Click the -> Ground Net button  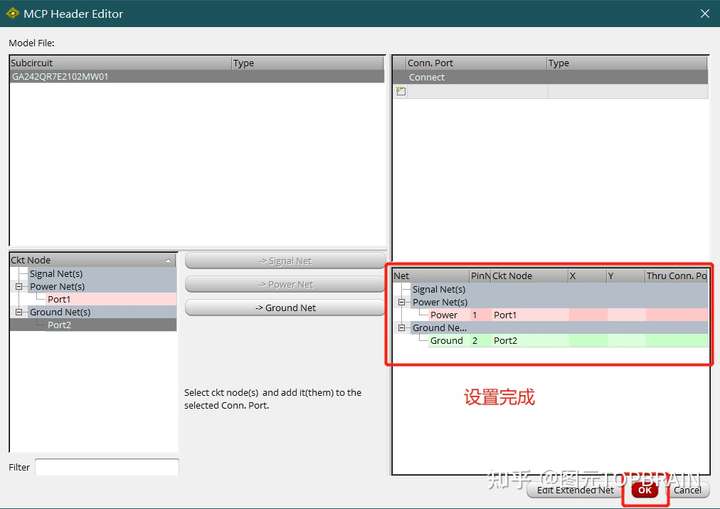285,308
